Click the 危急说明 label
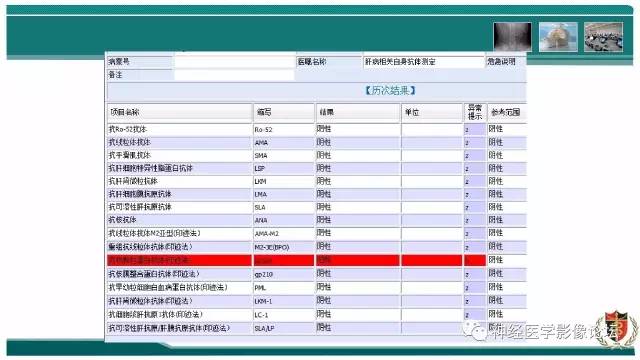Viewport: 640px width, 360px height. [501, 62]
